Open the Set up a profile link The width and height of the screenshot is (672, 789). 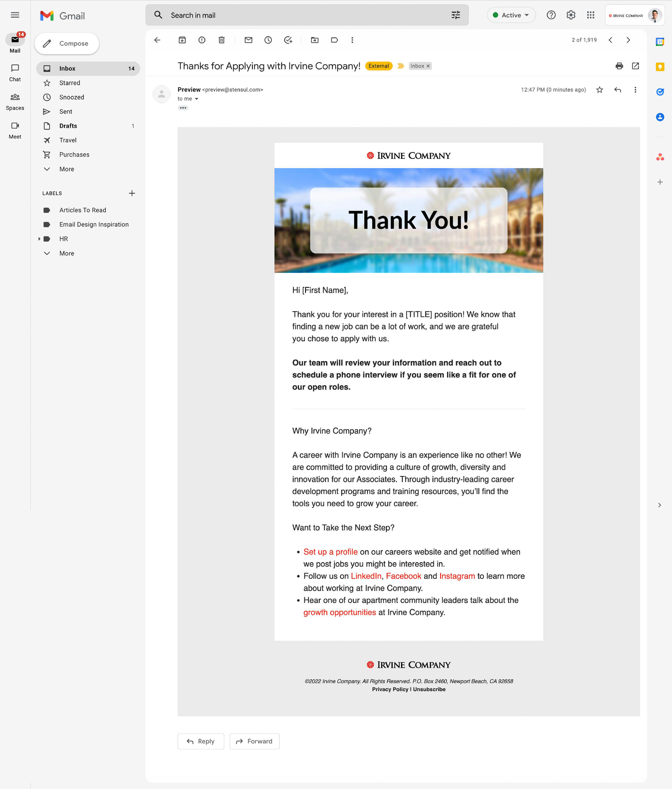[x=330, y=552]
